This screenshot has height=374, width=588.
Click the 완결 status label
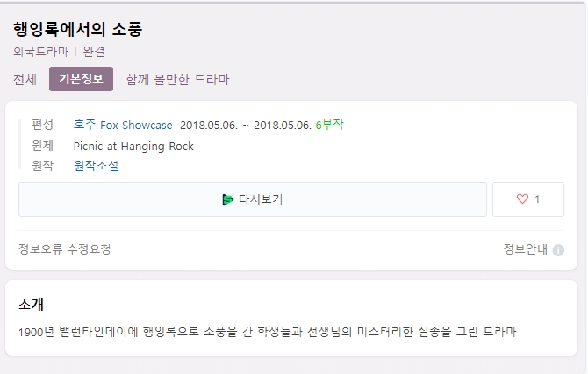(93, 52)
